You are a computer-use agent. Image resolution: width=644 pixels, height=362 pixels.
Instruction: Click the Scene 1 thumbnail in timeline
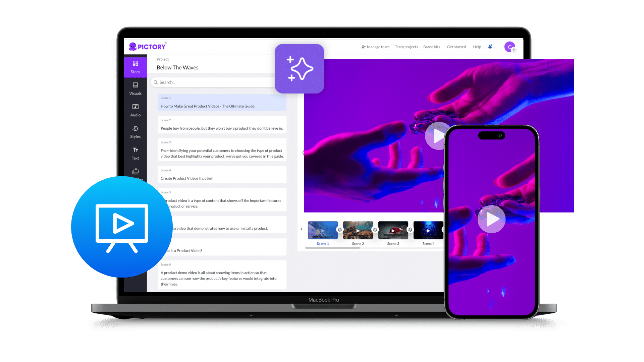[322, 230]
